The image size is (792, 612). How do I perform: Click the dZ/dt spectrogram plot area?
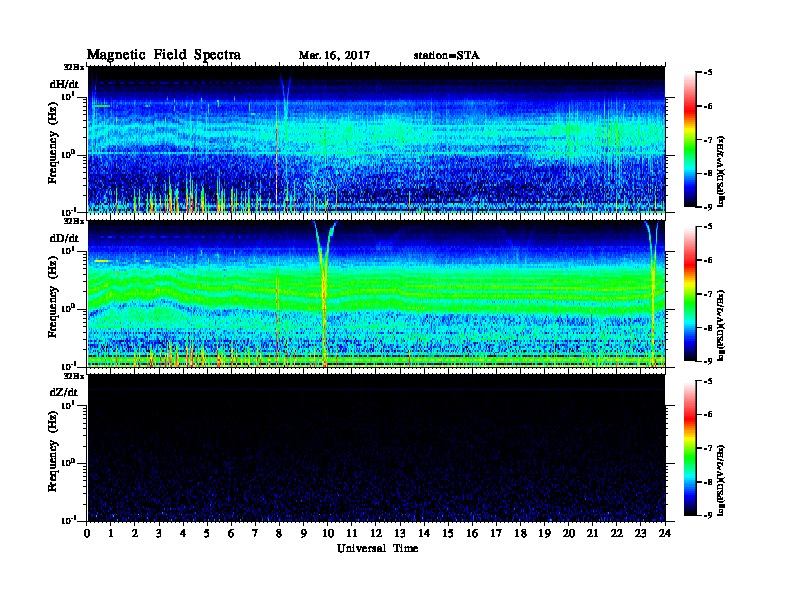377,448
